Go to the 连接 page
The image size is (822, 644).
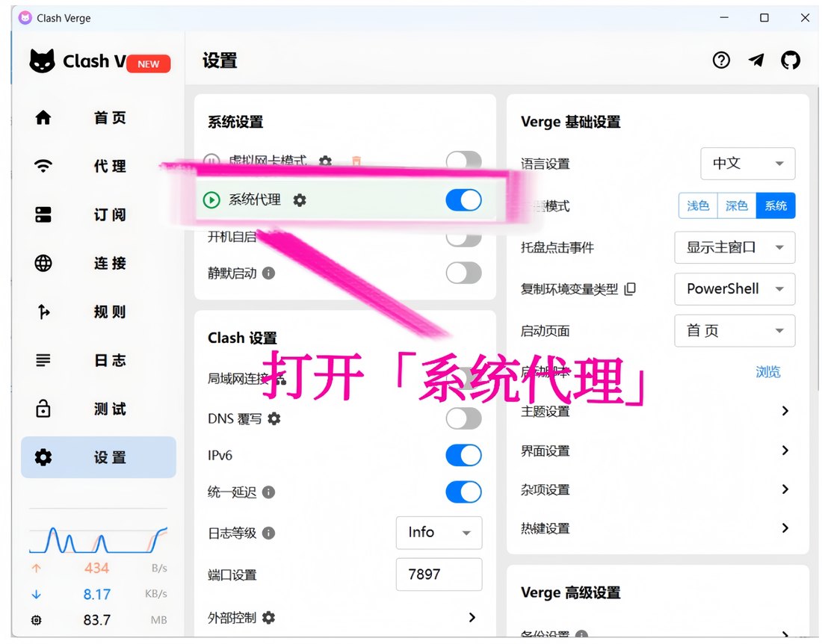point(99,263)
